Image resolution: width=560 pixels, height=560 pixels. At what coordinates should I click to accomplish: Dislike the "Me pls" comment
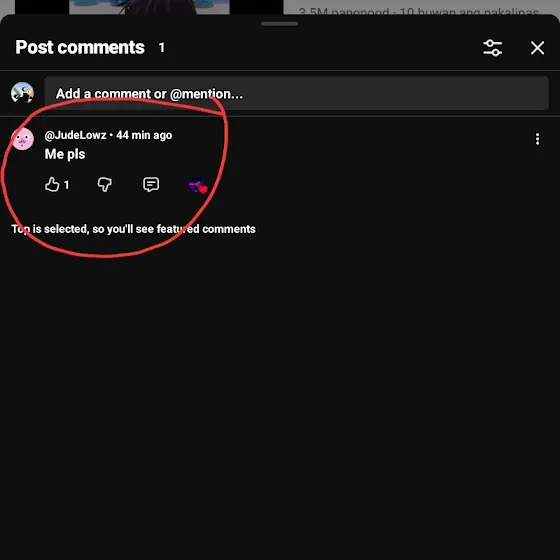pyautogui.click(x=105, y=185)
